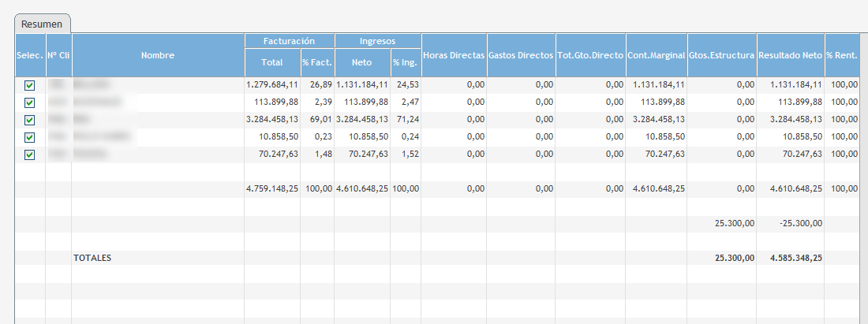The image size is (868, 324).
Task: Select the Cont.Marginal column header
Action: [656, 55]
